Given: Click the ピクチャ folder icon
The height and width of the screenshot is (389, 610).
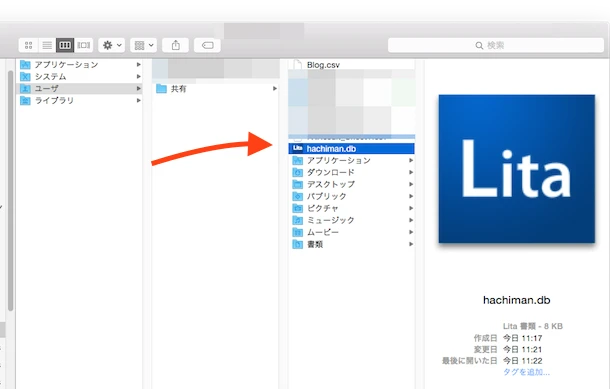Looking at the screenshot, I should coord(298,209).
